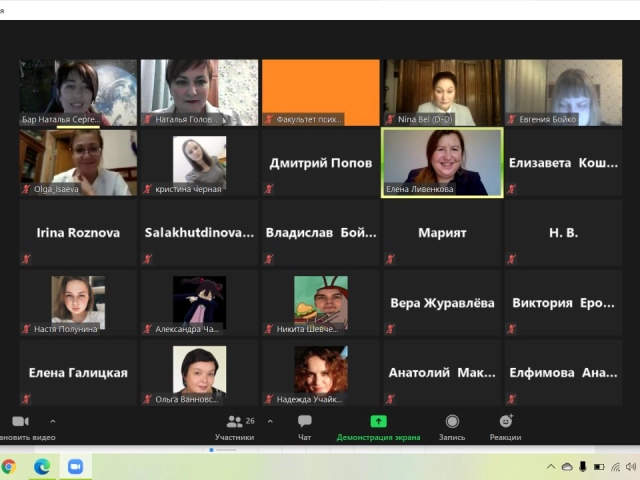The height and width of the screenshot is (480, 640).
Task: Click Елена Галицкая name tile
Action: click(x=78, y=372)
